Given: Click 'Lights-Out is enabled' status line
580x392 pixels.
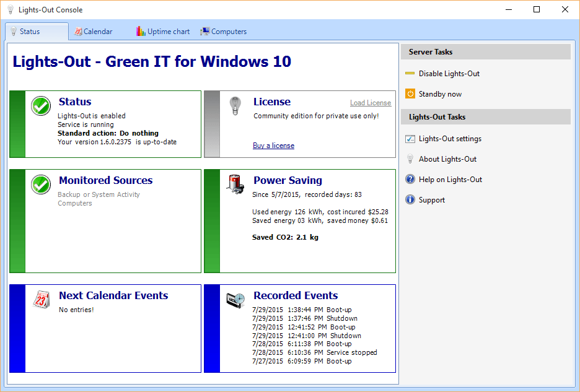Looking at the screenshot, I should (92, 116).
